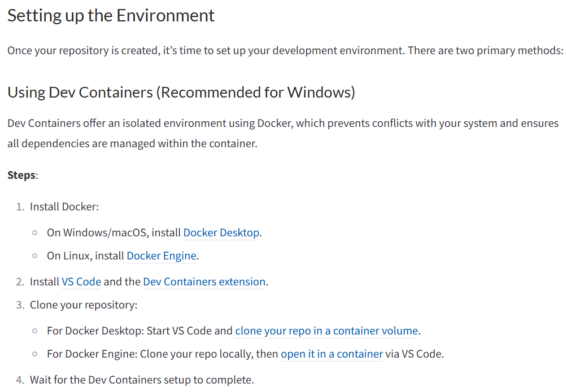Screen dimensions: 567x392
Task: Click the "For Docker Desktop: Start VS Code" text
Action: (x=139, y=331)
